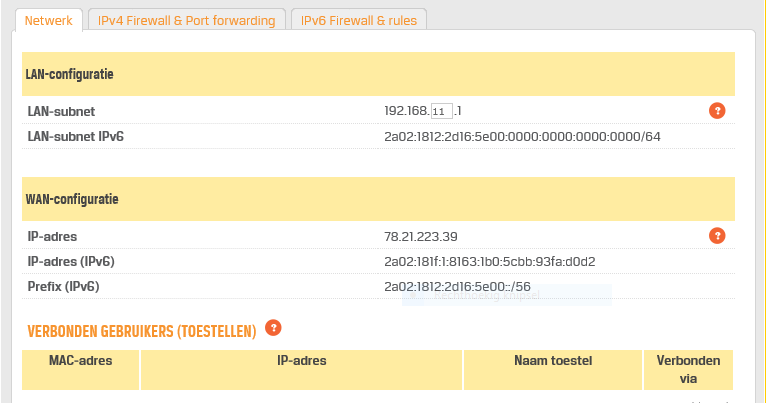Click the LAN-subnet row label
This screenshot has height=403, width=766.
pyautogui.click(x=61, y=111)
